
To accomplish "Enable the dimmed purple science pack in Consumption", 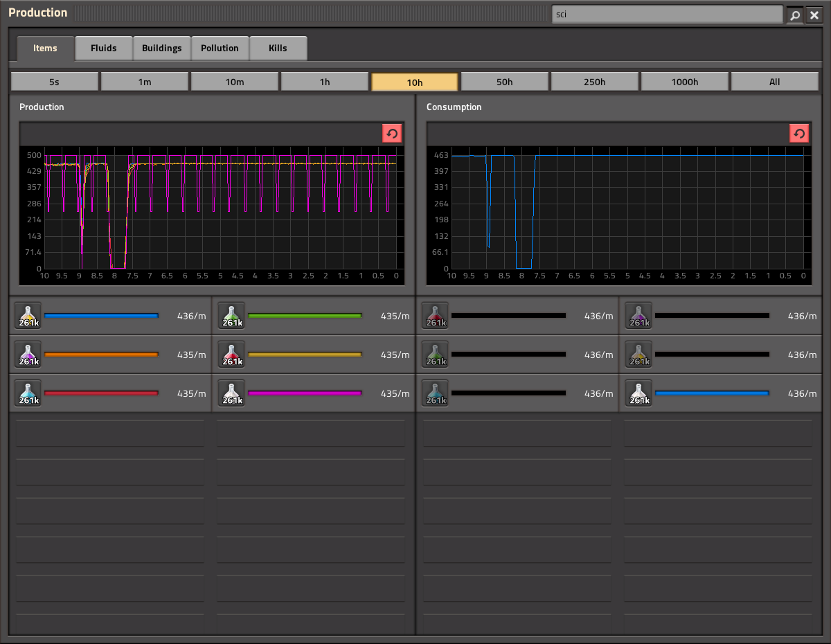I will 639,316.
